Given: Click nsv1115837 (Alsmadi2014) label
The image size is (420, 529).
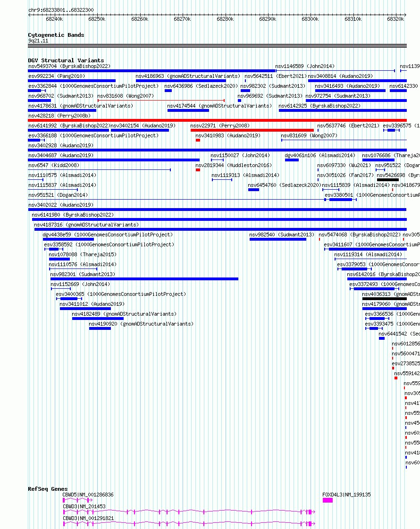Looking at the screenshot, I should 62,185.
